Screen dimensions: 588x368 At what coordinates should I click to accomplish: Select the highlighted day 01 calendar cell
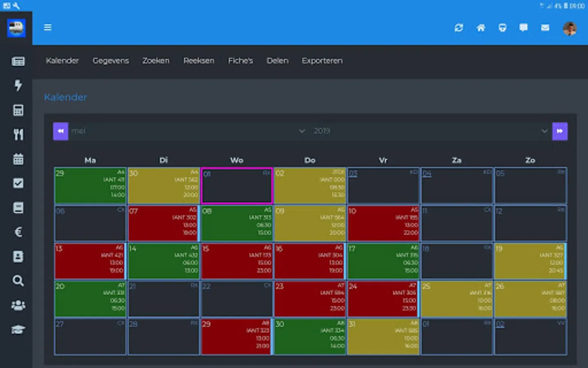point(237,186)
